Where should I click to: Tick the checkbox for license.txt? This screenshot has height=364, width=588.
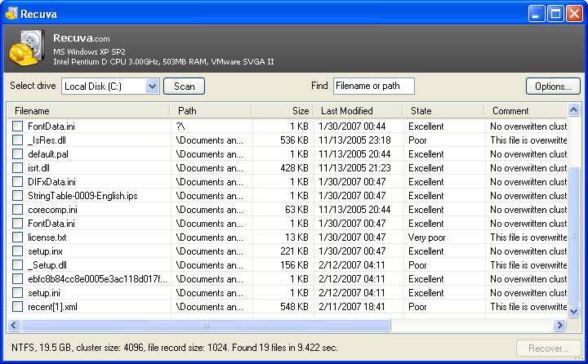[17, 237]
